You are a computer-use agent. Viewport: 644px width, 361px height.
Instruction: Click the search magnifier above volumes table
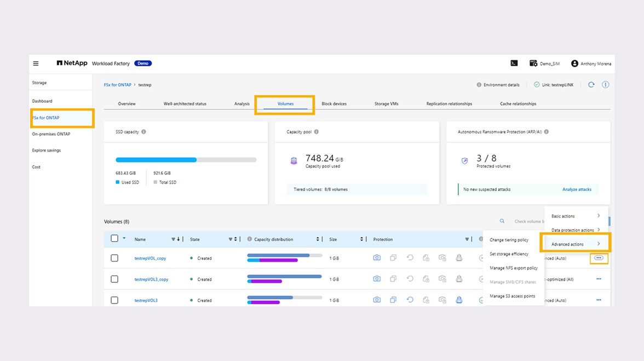(x=502, y=222)
